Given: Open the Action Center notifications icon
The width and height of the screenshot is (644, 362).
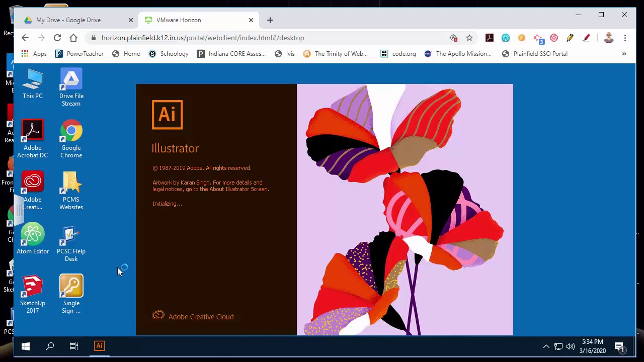Looking at the screenshot, I should [619, 346].
